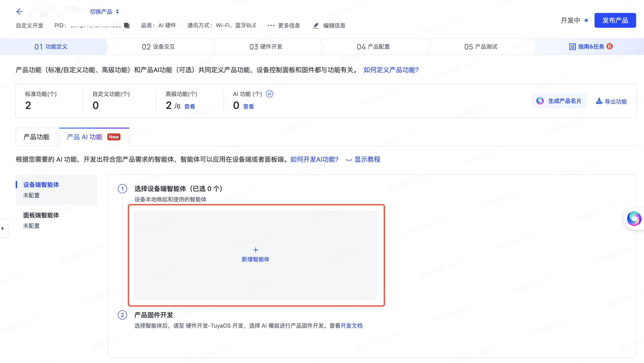The height and width of the screenshot is (363, 644).
Task: Click the AI info icon beside AI 功能
Action: [269, 94]
